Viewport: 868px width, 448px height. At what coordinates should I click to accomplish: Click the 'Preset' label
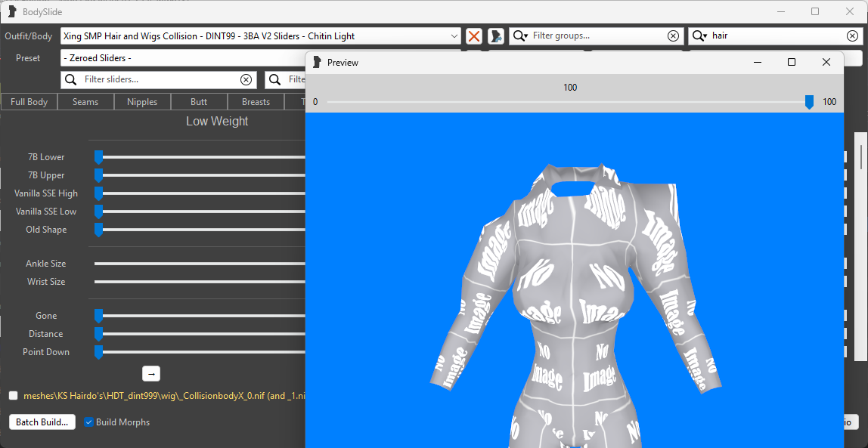click(28, 58)
